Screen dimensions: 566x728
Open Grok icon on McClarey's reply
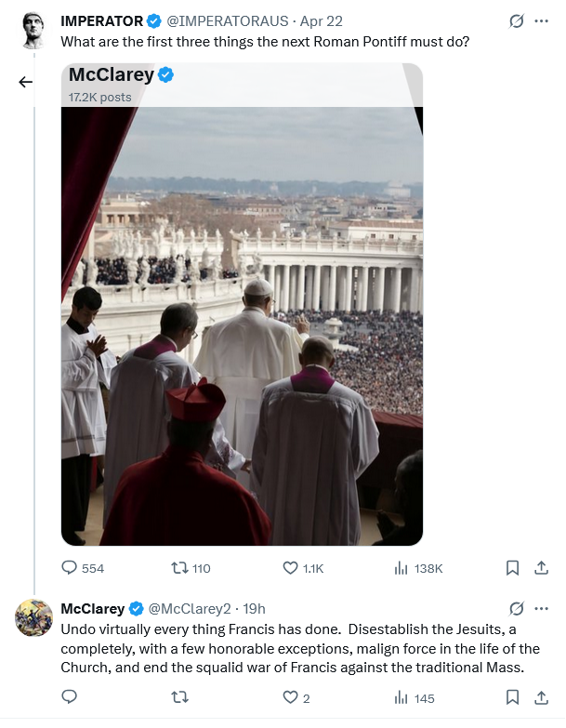point(516,609)
